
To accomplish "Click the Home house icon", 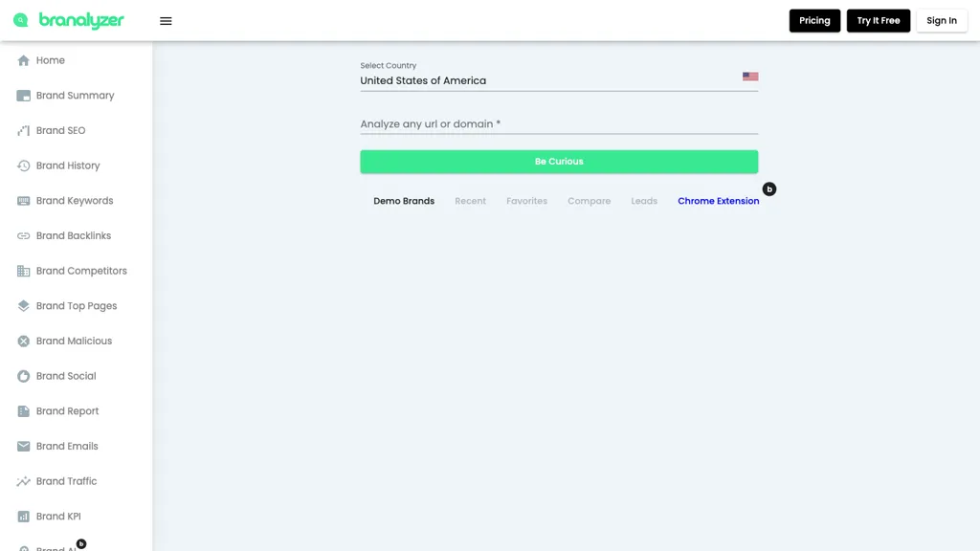I will pyautogui.click(x=23, y=60).
